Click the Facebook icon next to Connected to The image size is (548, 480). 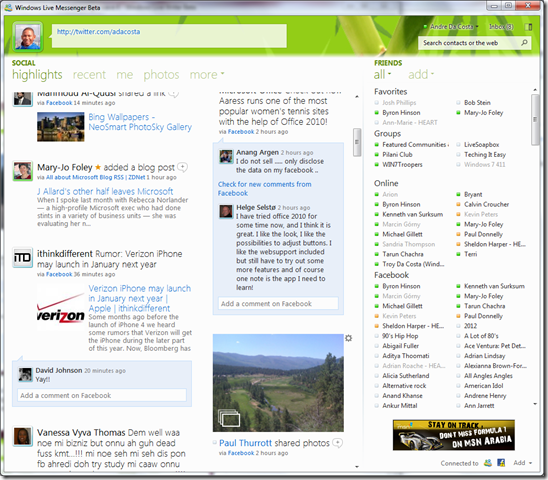(x=501, y=463)
